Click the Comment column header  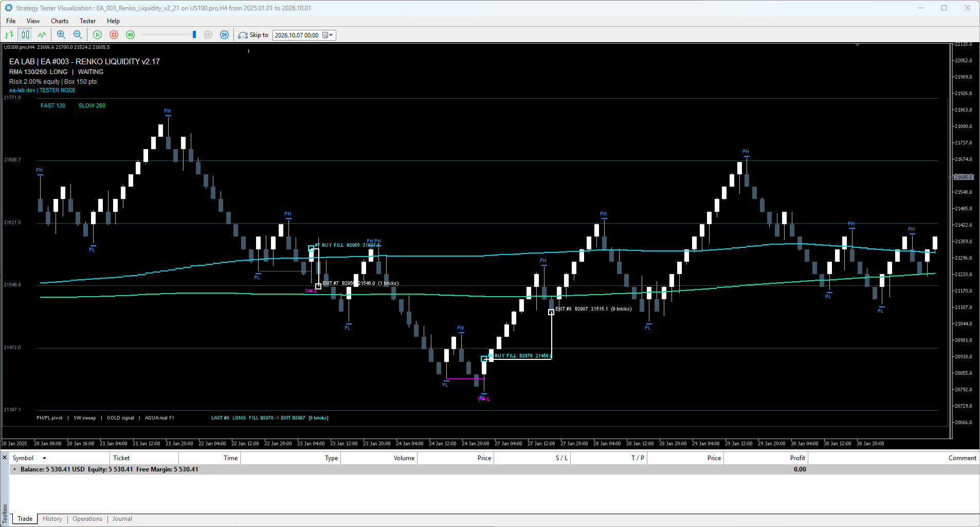pos(894,458)
